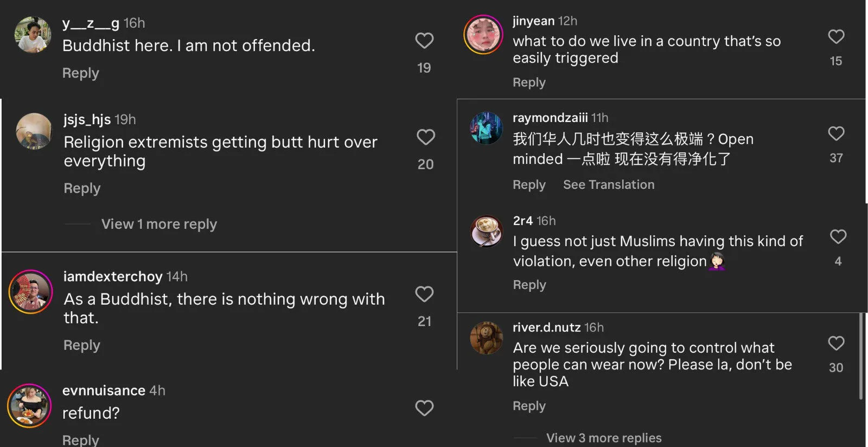Like jsjs_hjs's religion extremists comment
The image size is (868, 447).
[x=426, y=137]
